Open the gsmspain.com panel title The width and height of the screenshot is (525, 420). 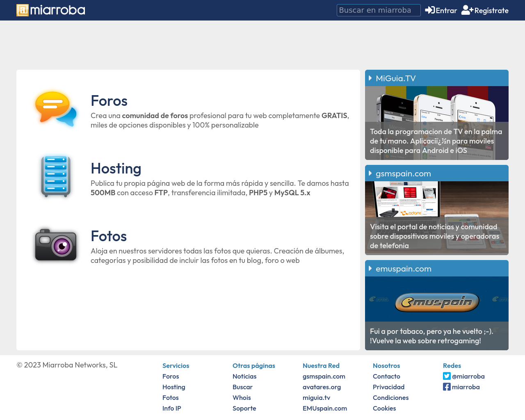pos(403,173)
